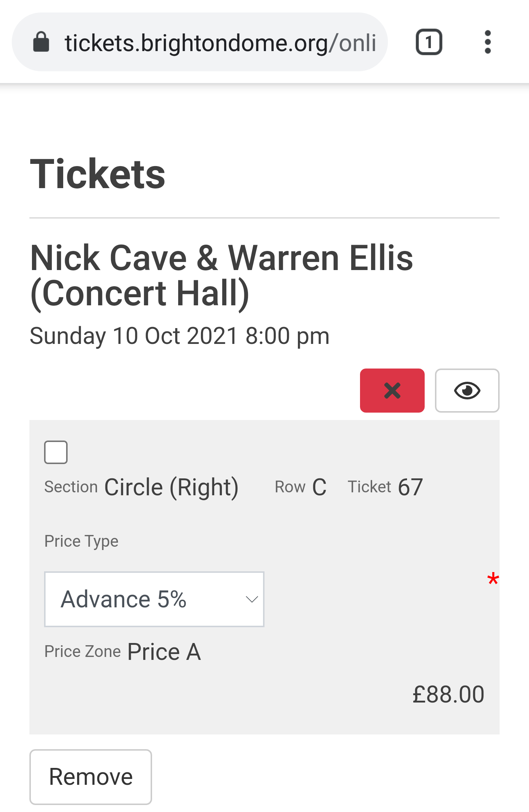This screenshot has width=529, height=812.
Task: Open the browser three-dot menu
Action: click(x=487, y=42)
